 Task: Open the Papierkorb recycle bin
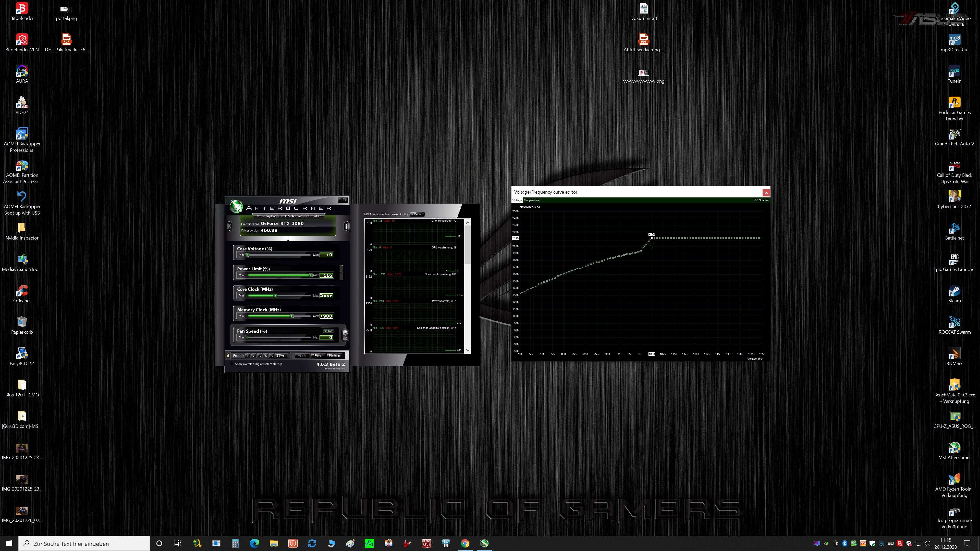22,325
